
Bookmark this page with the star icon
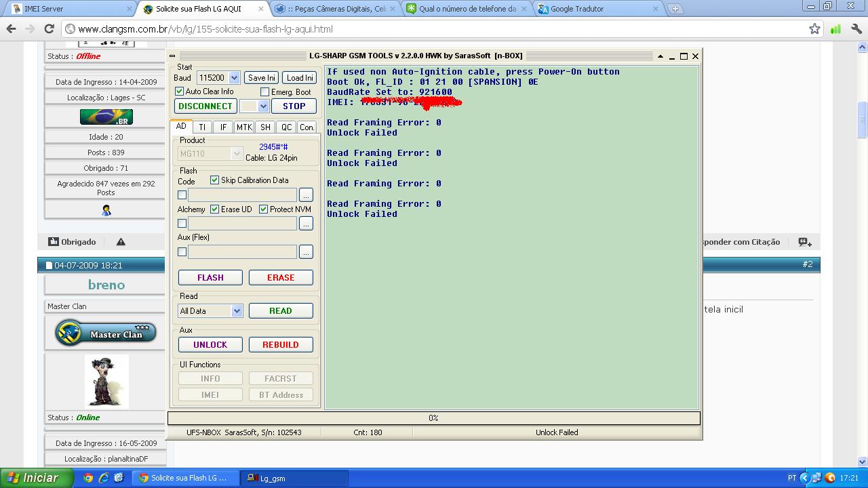pos(814,29)
